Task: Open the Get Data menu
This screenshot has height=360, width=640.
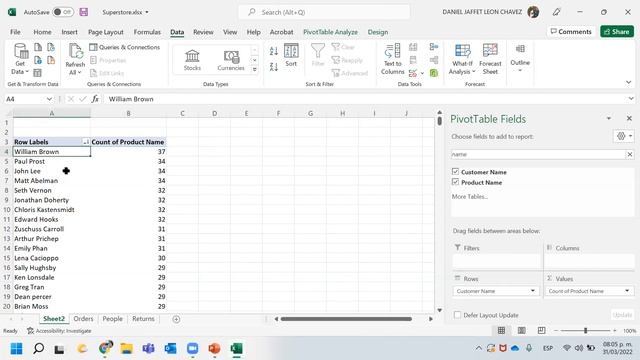Action: (20, 59)
